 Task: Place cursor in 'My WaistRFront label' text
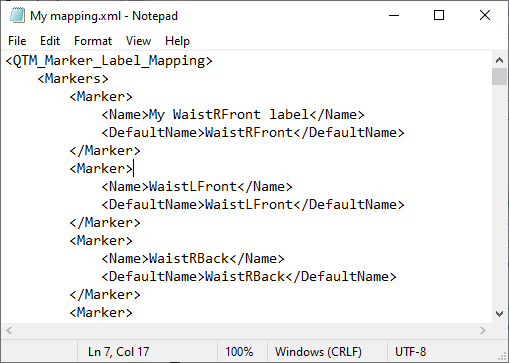coord(229,115)
